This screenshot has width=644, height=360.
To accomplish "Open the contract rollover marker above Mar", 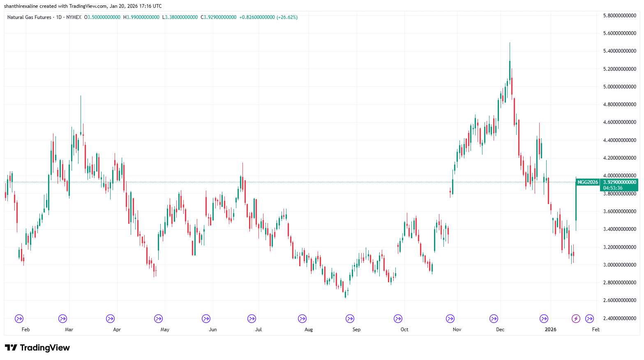I will pyautogui.click(x=62, y=318).
